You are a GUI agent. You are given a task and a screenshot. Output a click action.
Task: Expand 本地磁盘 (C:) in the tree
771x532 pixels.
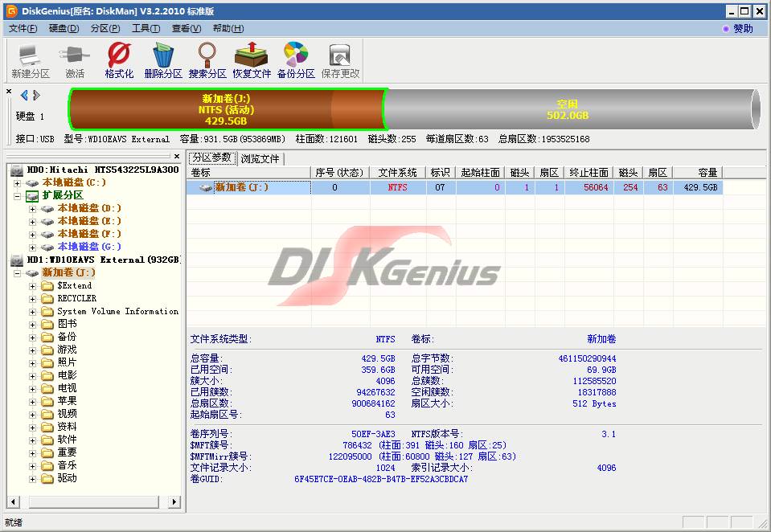click(x=17, y=183)
